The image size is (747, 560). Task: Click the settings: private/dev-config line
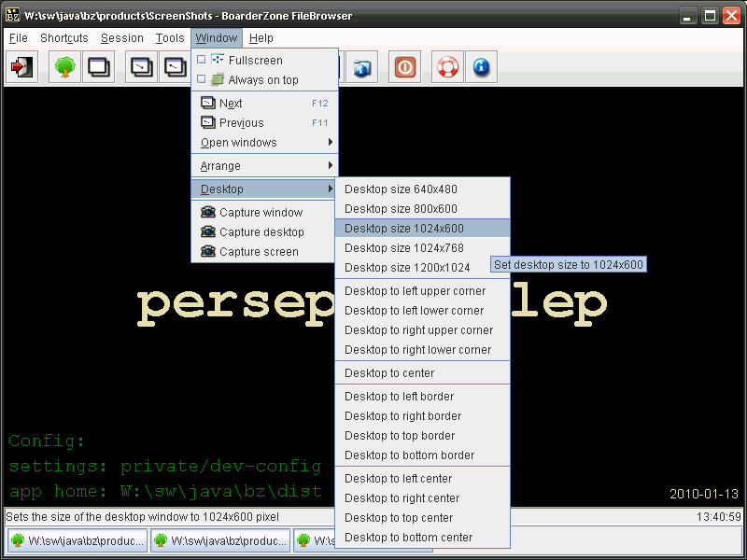(165, 466)
